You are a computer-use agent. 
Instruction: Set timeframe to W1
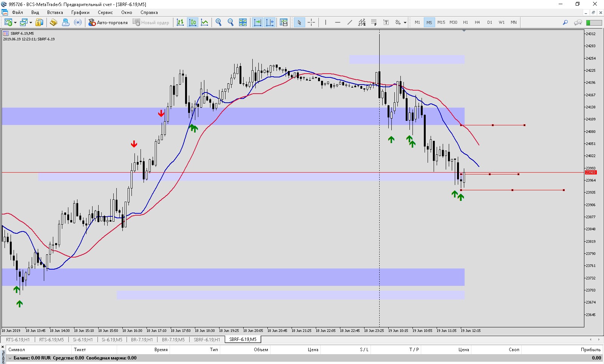coord(502,23)
